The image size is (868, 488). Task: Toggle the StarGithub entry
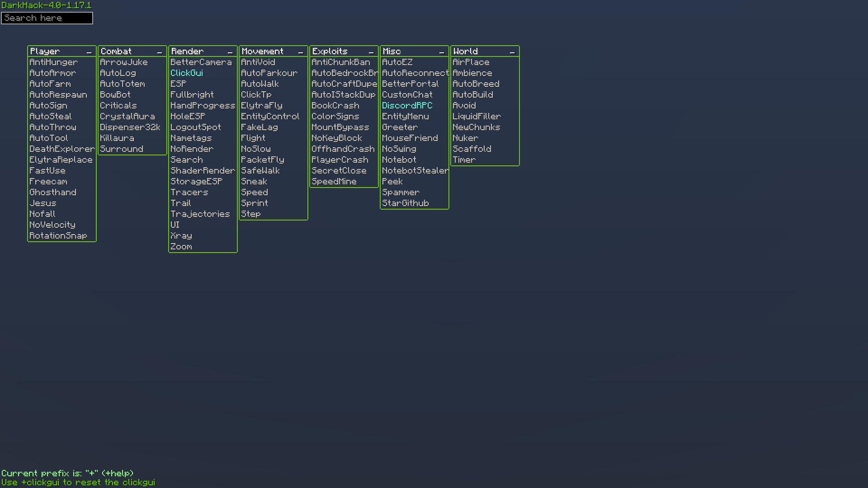pyautogui.click(x=405, y=203)
